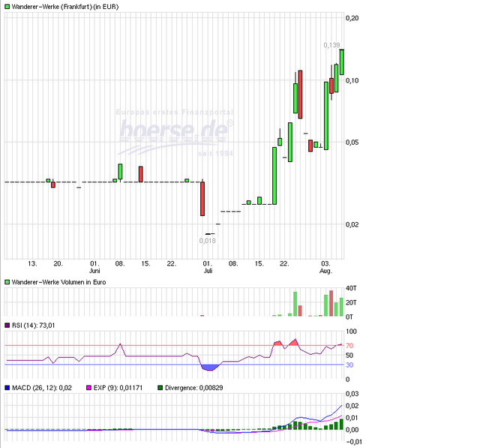The height and width of the screenshot is (448, 492).
Task: Click the 0,03 MACD axis label
Action: pyautogui.click(x=352, y=394)
